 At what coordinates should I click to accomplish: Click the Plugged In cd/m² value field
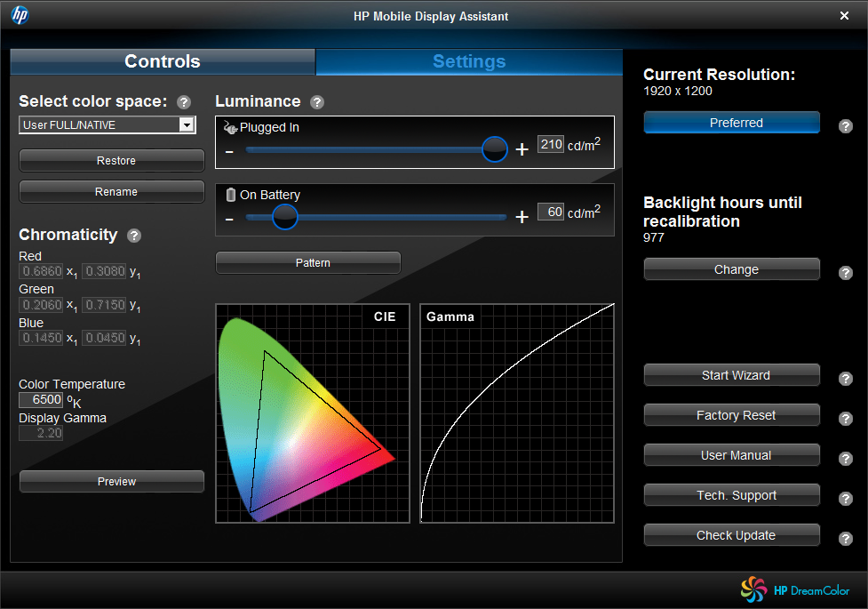click(x=551, y=144)
